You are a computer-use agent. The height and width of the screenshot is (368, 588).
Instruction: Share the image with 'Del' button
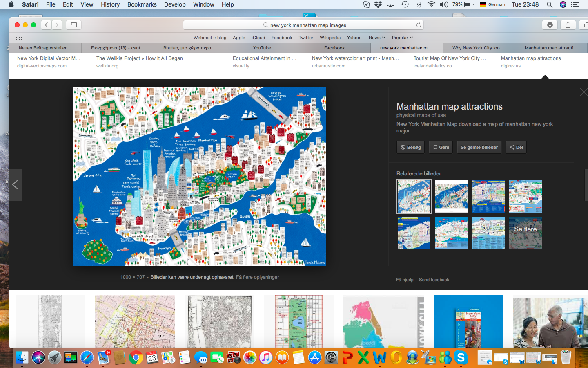tap(516, 147)
